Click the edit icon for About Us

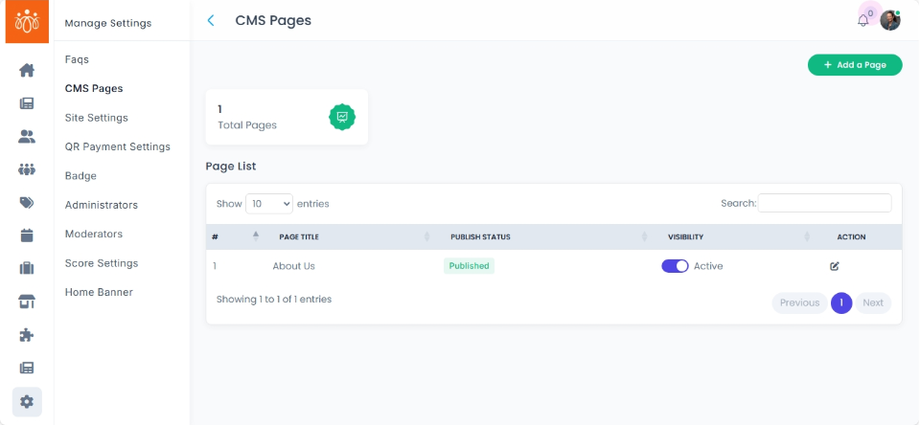tap(834, 266)
